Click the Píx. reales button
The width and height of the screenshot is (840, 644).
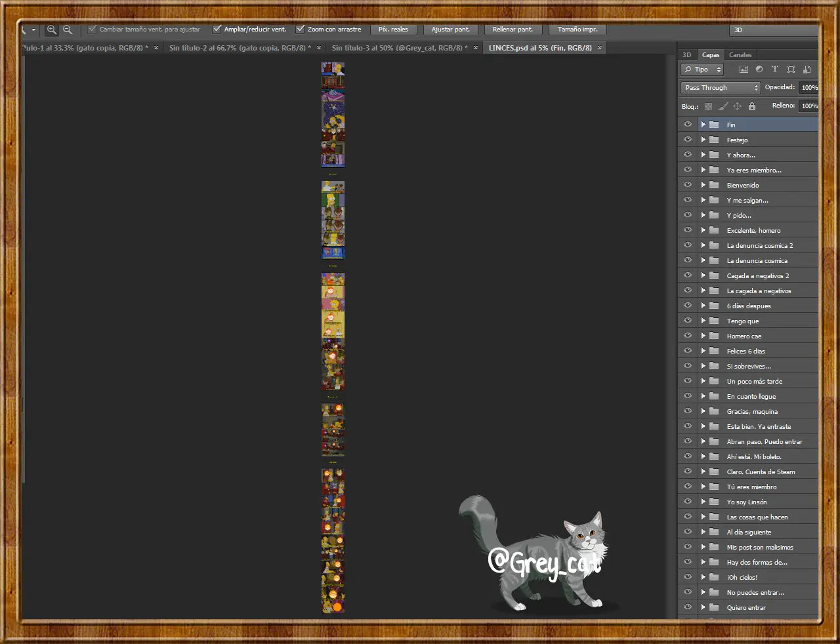[x=393, y=30]
